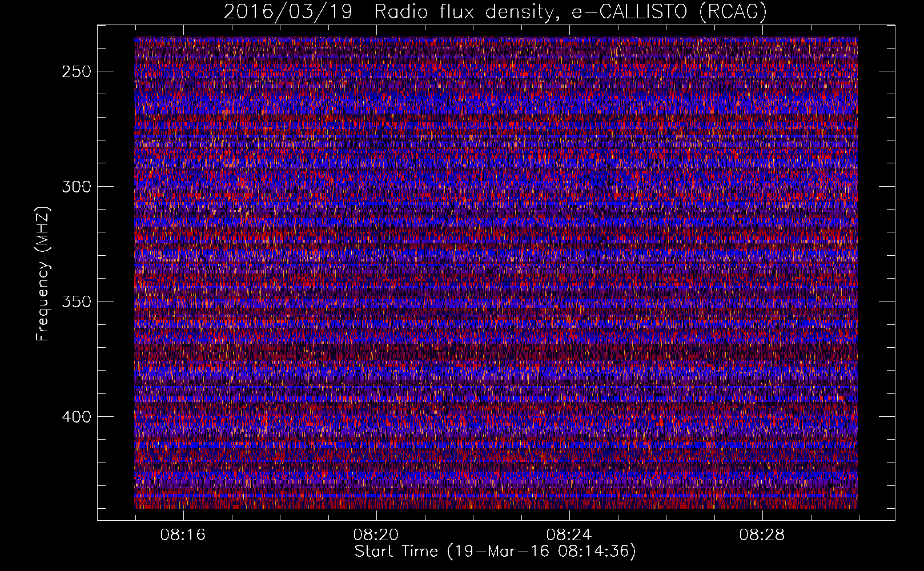This screenshot has height=571, width=924.
Task: Select the 300 frequency tick label
Action: click(x=77, y=187)
